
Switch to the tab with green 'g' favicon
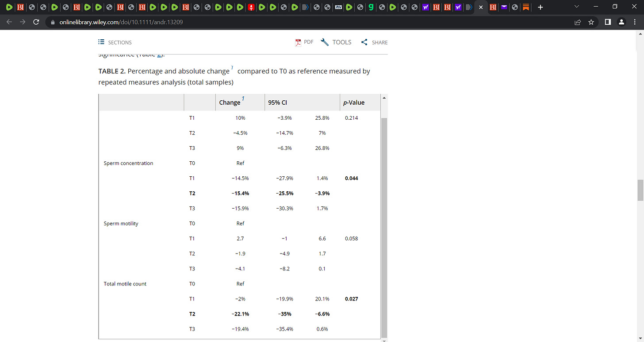coord(371,7)
